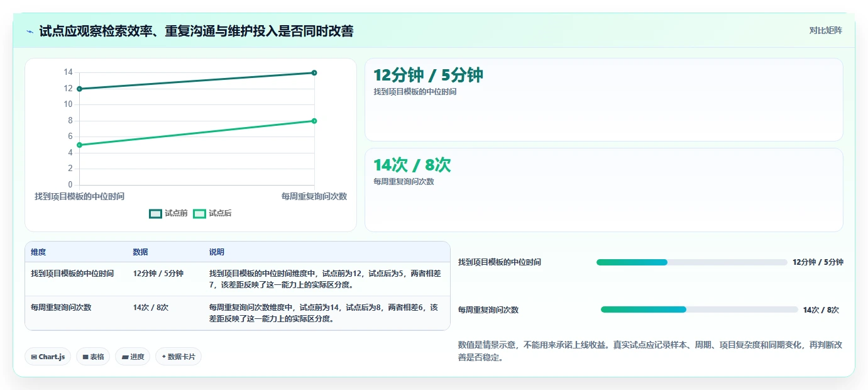Click the 维度 column header
The width and height of the screenshot is (868, 390).
[x=38, y=252]
